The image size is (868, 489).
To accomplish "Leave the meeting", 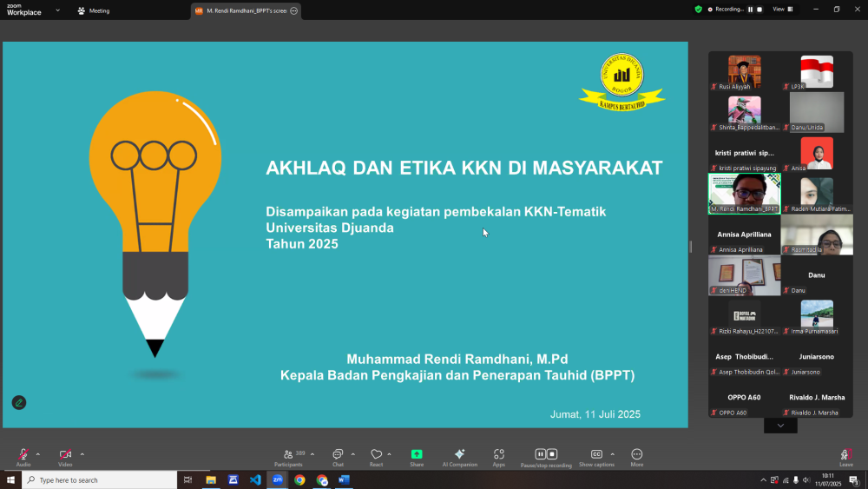I will [x=845, y=458].
